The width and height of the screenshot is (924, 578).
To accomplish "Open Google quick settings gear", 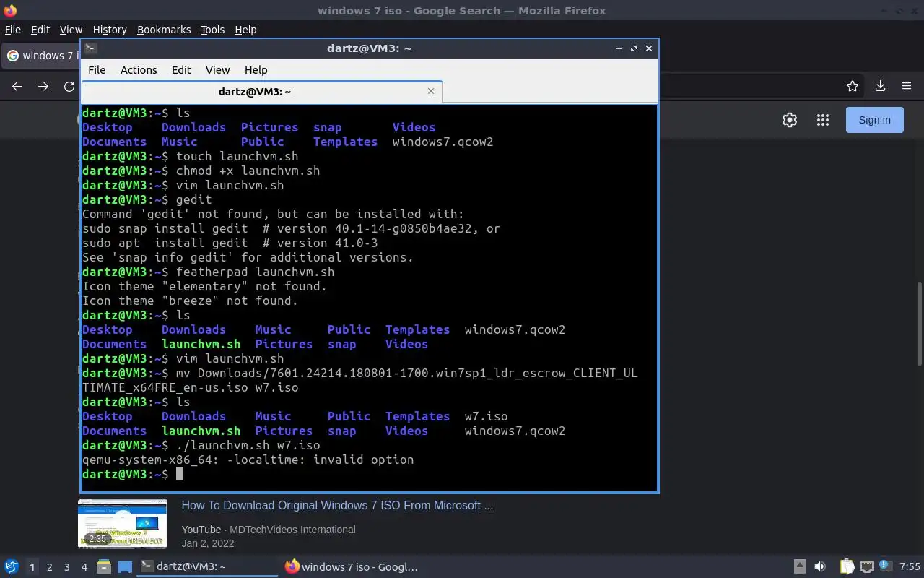I will pos(790,120).
